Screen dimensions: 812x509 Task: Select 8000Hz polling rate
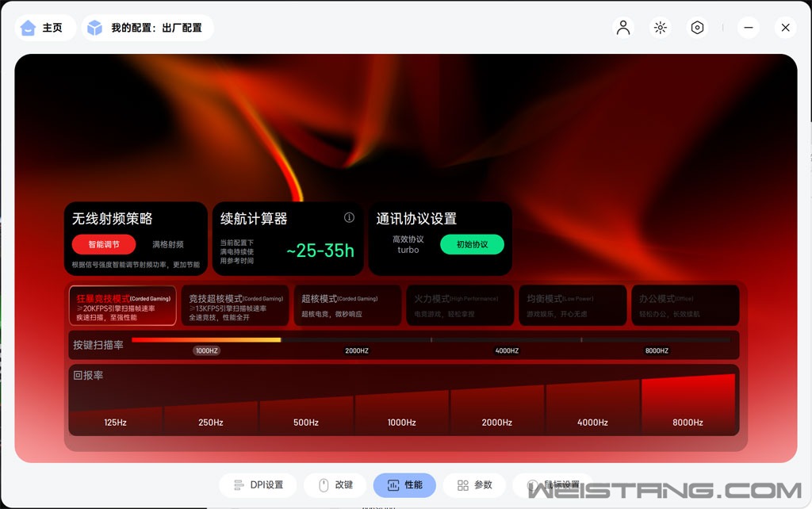[x=688, y=405]
